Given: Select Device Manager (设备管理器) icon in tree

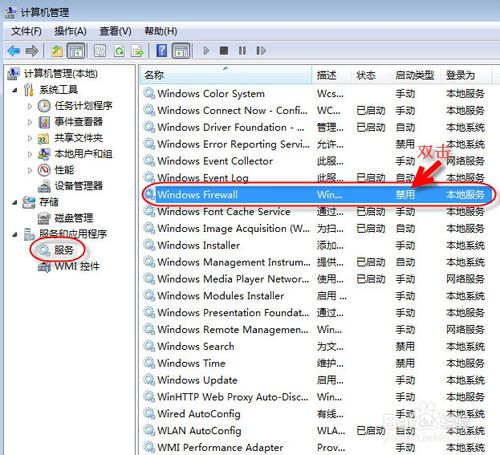Looking at the screenshot, I should click(x=44, y=186).
